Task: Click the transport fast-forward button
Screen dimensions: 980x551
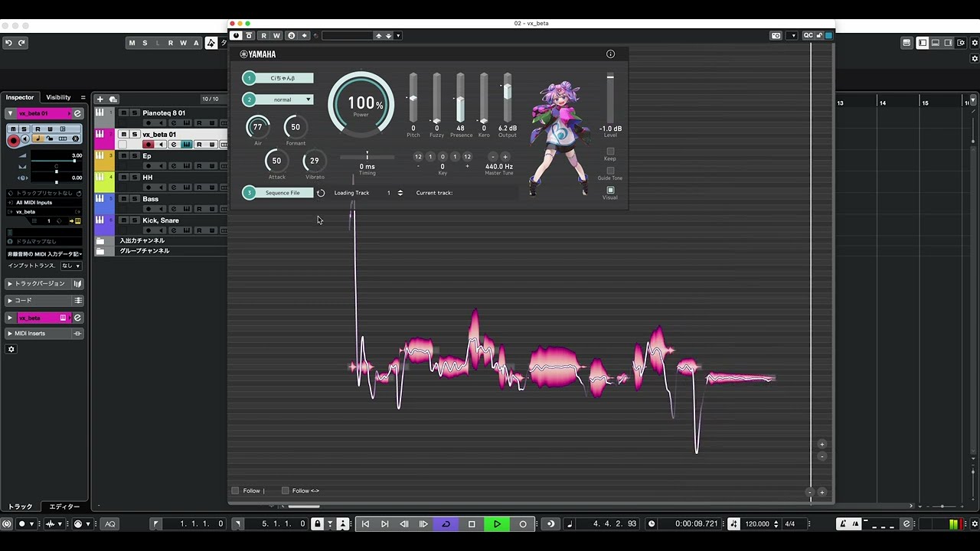Action: click(x=423, y=524)
